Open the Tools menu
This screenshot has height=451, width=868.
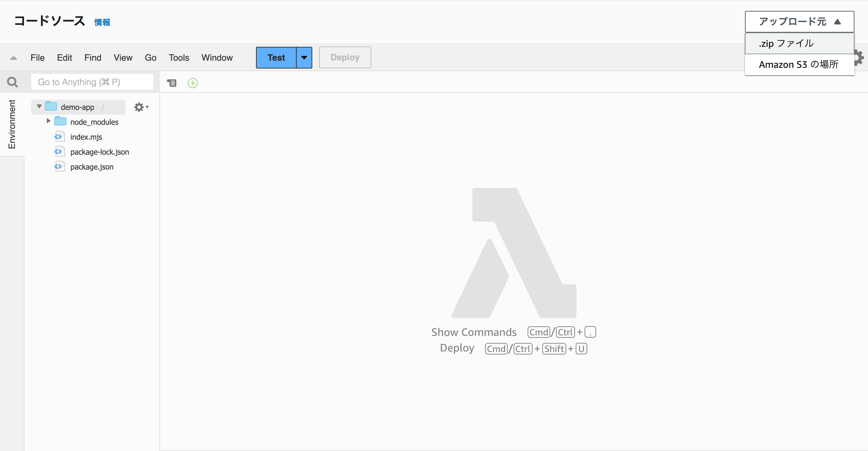point(179,58)
